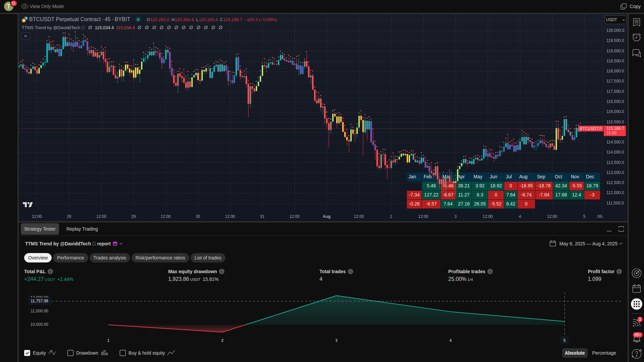Switch equity chart to Absolute
Screen dimensions: 644x362
click(575, 353)
